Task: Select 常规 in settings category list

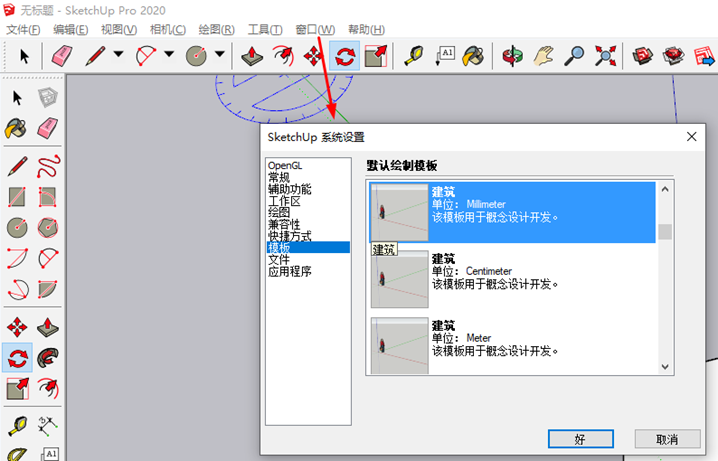Action: click(x=279, y=177)
